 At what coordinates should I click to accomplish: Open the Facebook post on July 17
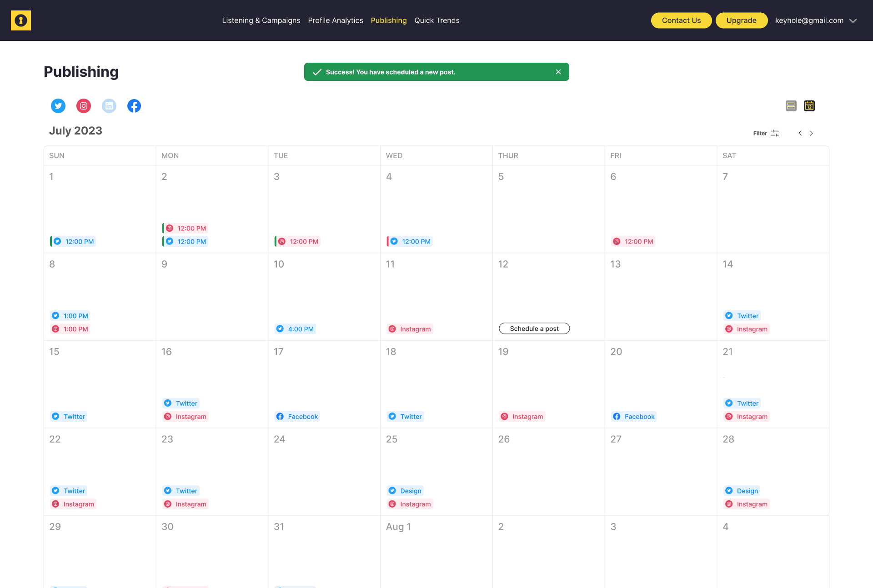pyautogui.click(x=297, y=417)
